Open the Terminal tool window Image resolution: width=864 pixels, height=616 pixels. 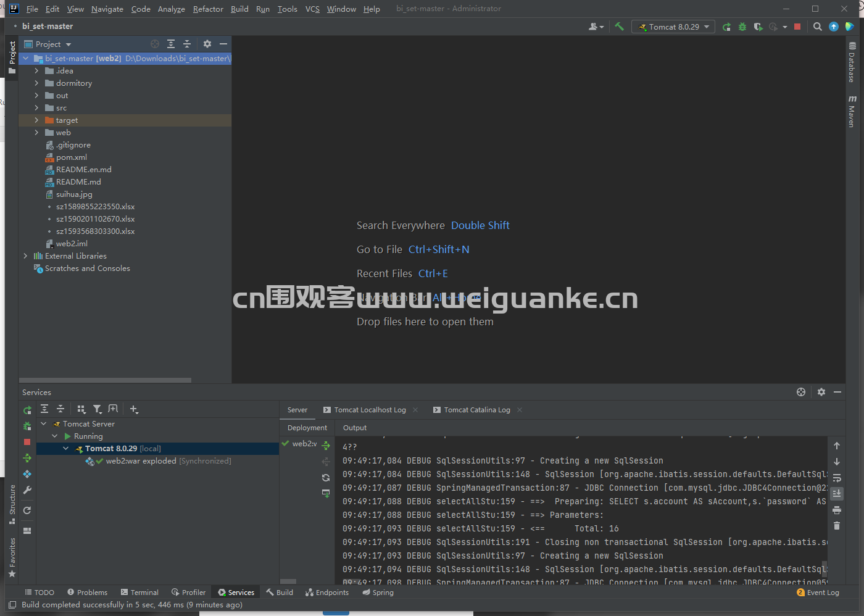[x=139, y=593]
